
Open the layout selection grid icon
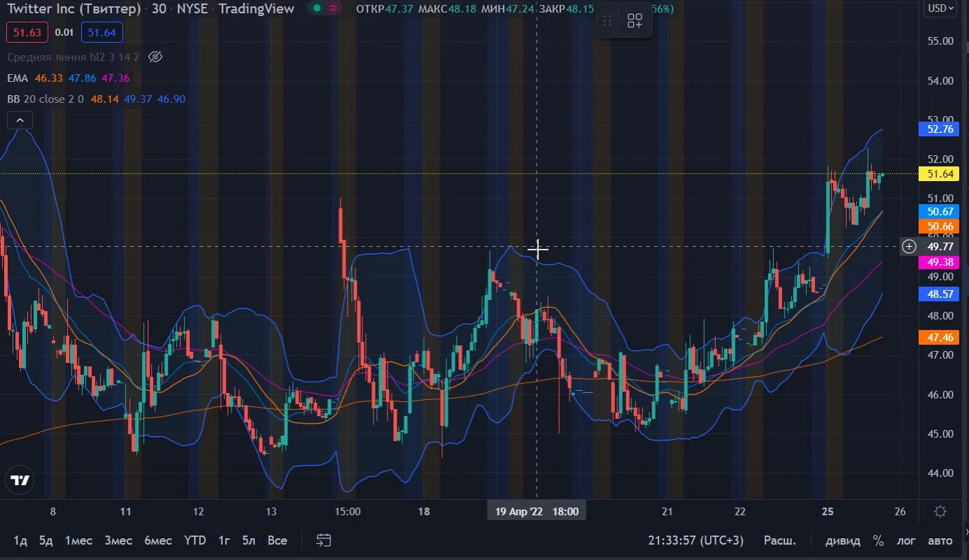[635, 21]
